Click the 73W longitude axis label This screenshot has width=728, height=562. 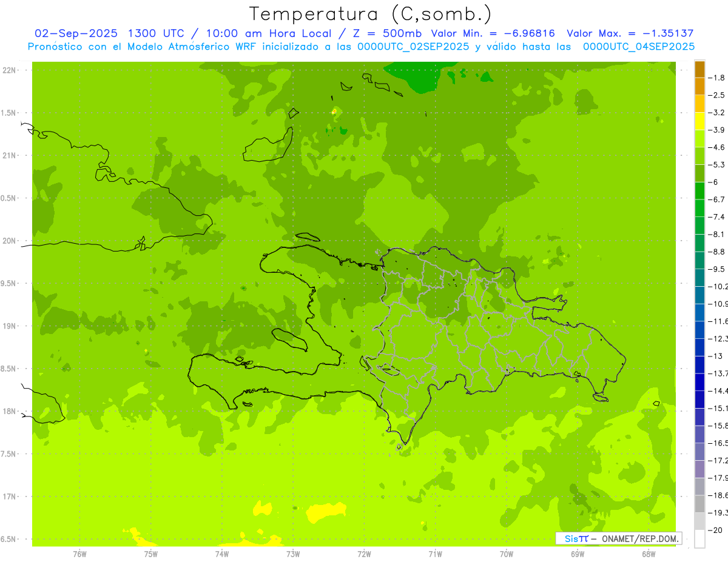tap(293, 554)
